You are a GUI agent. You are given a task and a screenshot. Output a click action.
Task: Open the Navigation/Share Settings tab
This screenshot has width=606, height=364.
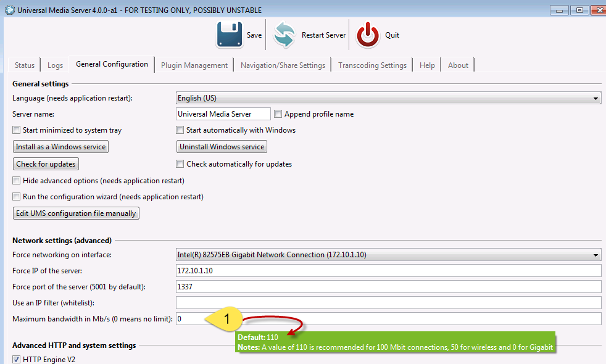point(283,65)
